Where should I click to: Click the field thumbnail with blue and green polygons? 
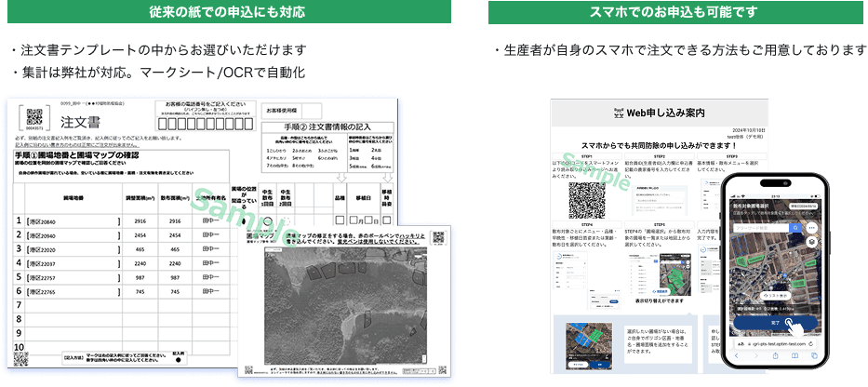tap(589, 347)
